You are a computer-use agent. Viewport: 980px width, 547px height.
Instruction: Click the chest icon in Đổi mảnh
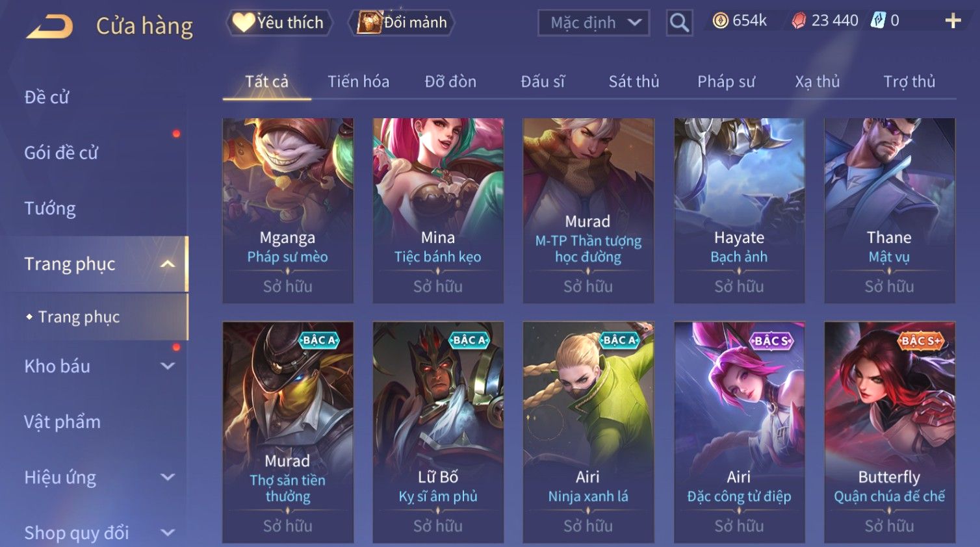[368, 23]
